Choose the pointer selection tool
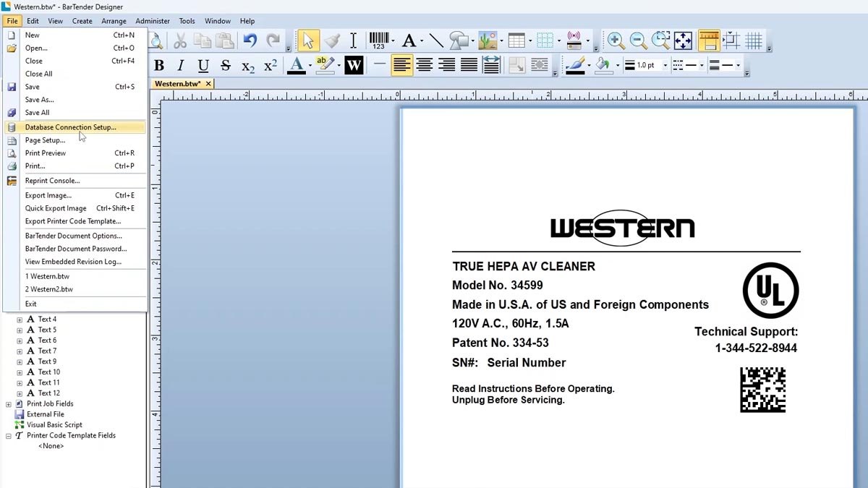The image size is (868, 488). (308, 40)
